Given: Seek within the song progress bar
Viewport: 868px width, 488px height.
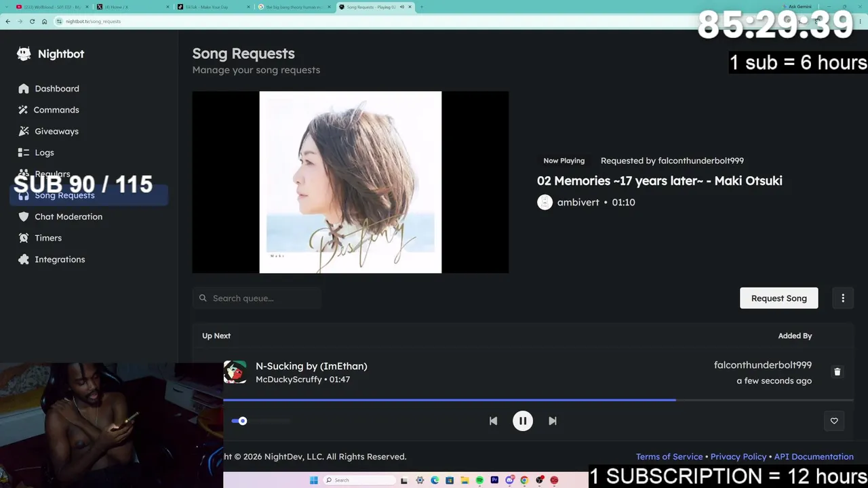Looking at the screenshot, I should pyautogui.click(x=538, y=400).
